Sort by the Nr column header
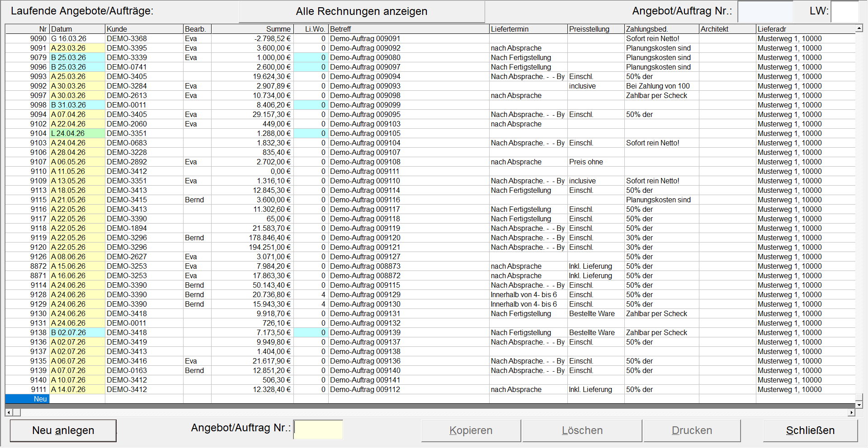This screenshot has width=868, height=448. (27, 29)
